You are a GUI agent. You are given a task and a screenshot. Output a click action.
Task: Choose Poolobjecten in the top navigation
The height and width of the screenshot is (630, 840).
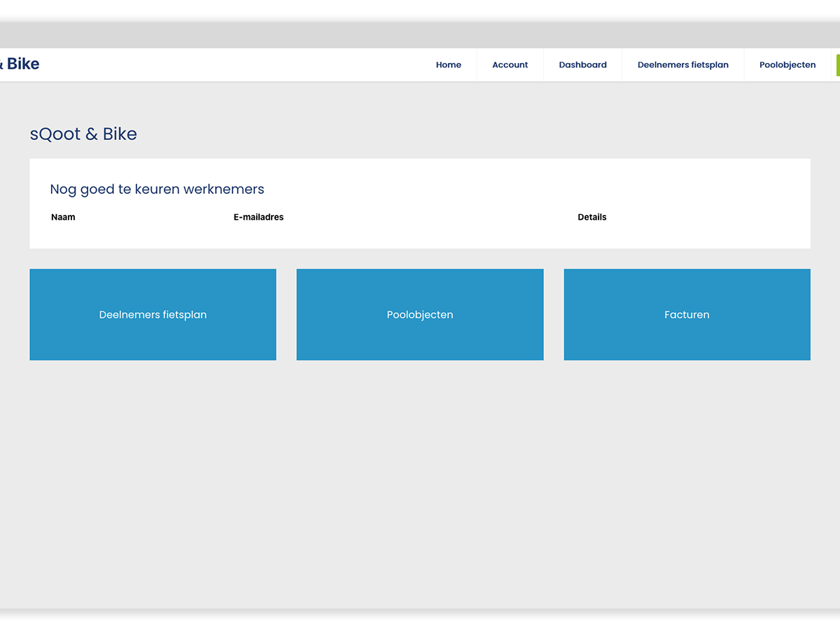tap(787, 64)
